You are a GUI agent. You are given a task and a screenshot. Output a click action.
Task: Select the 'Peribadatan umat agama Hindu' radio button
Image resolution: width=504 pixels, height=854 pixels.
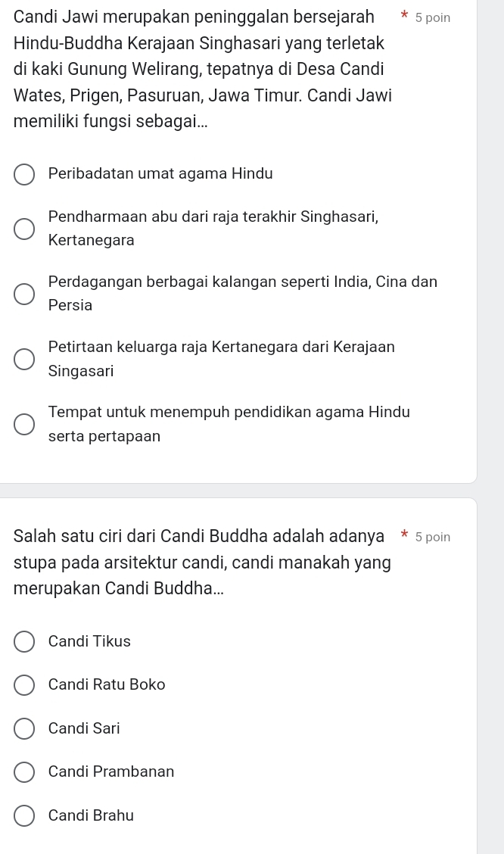pos(24,174)
